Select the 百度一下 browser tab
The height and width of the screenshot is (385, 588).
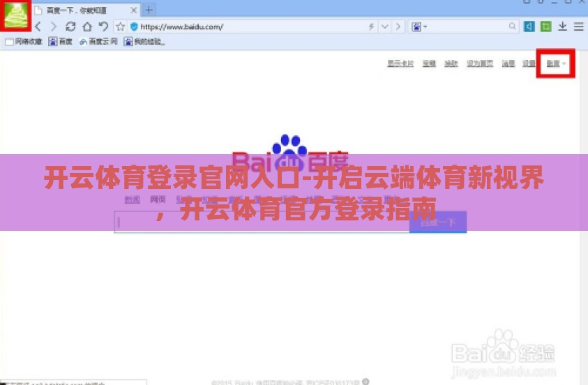[x=86, y=10]
